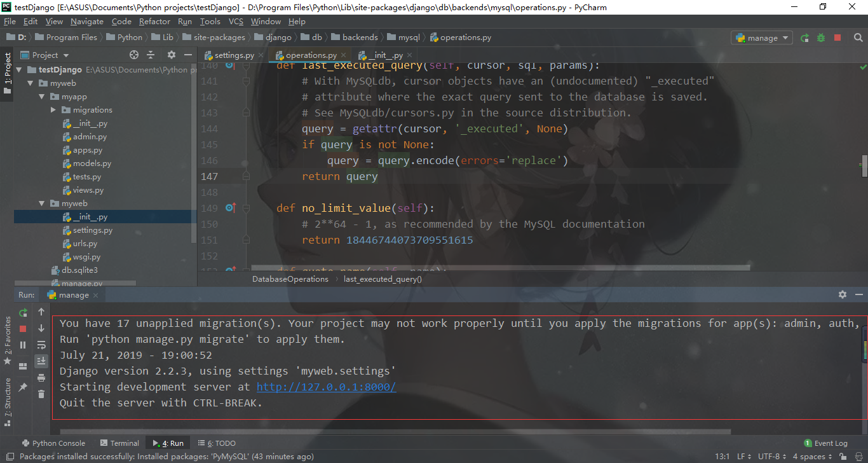This screenshot has height=463, width=868.
Task: Open the line separator LF selector
Action: [x=744, y=457]
